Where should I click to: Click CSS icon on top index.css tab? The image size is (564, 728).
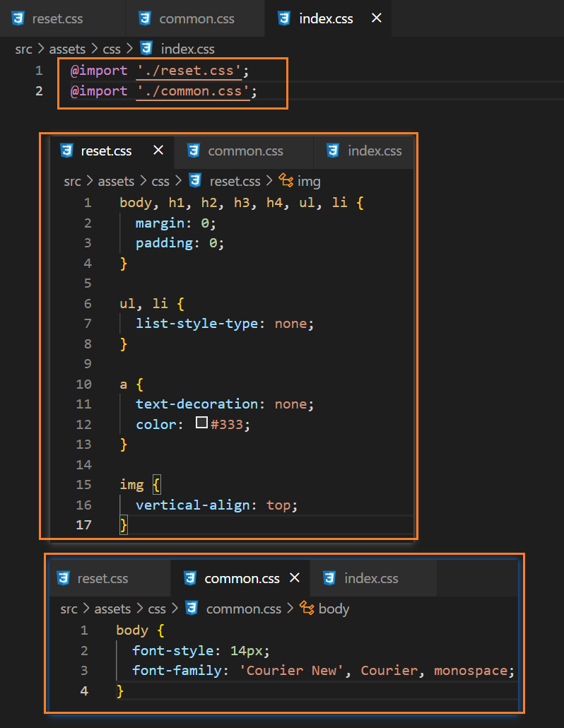[284, 18]
